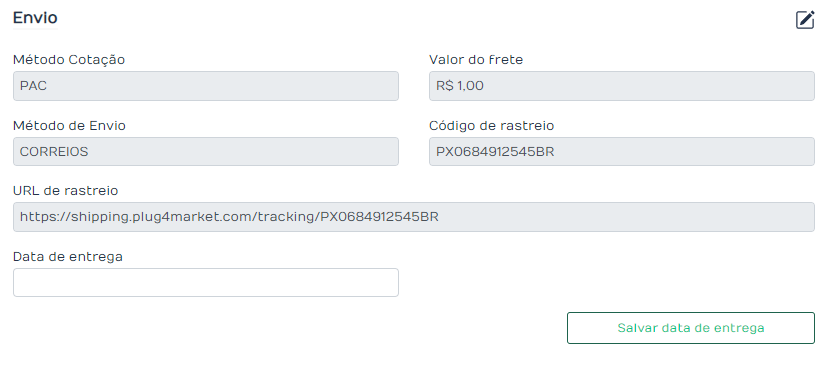This screenshot has width=830, height=368.
Task: Select the Código de rastreio input box
Action: pos(622,151)
